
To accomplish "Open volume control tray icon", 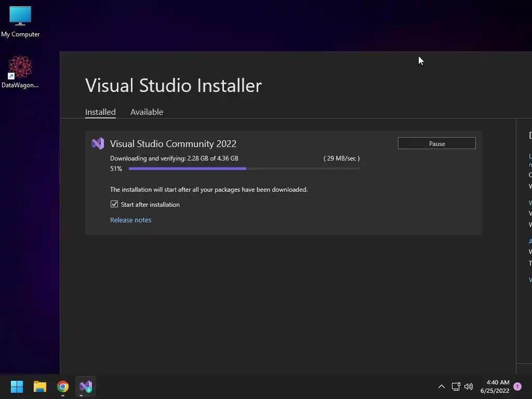I will click(469, 387).
